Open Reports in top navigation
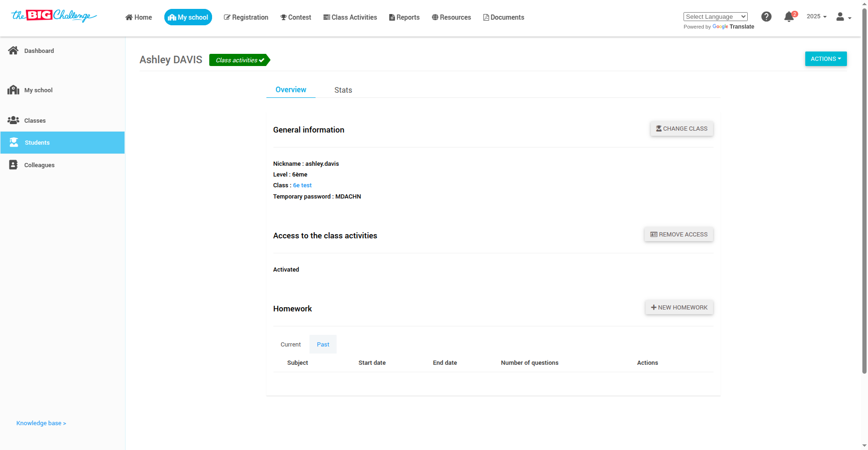The image size is (868, 450). (405, 17)
